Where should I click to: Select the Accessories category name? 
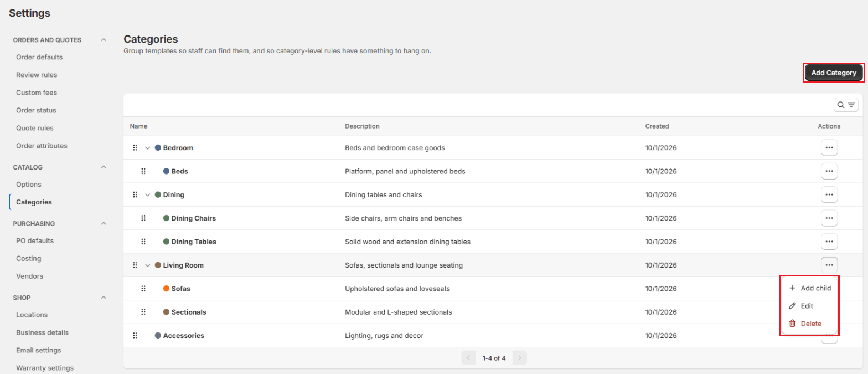[184, 336]
